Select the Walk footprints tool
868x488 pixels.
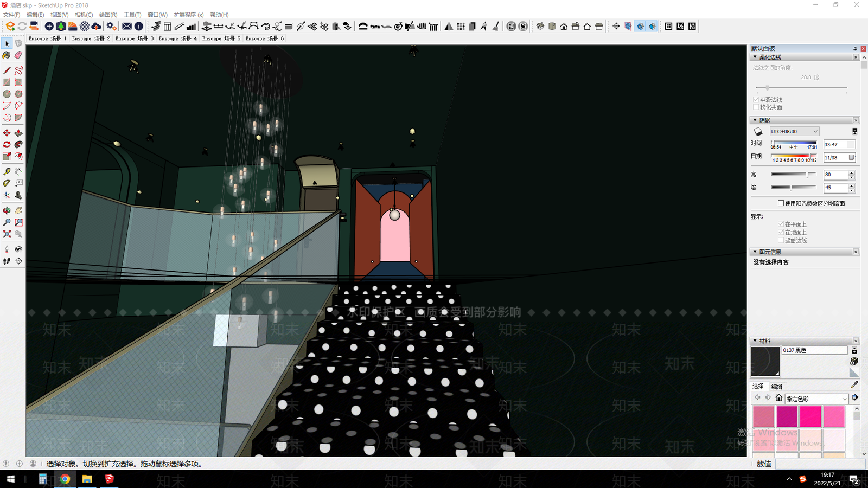click(7, 261)
